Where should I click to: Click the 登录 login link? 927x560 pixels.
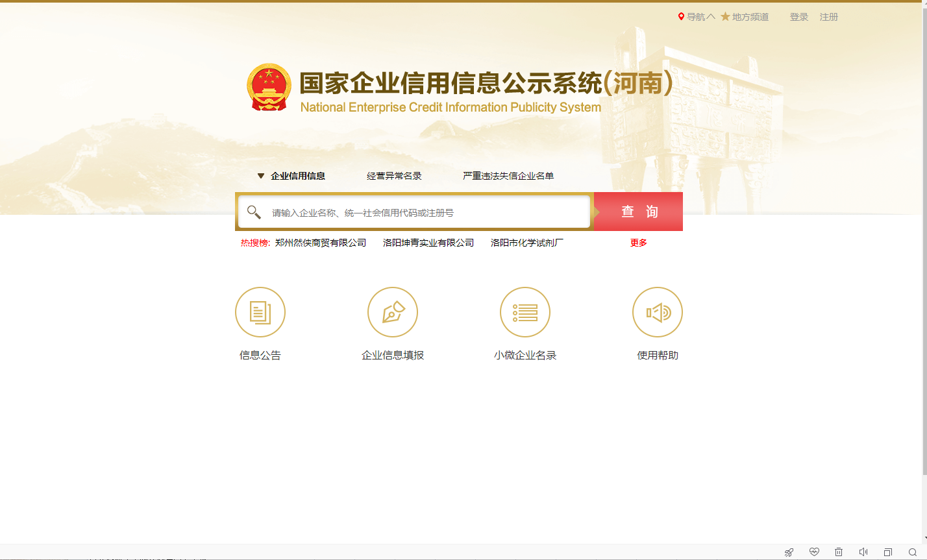pos(798,16)
